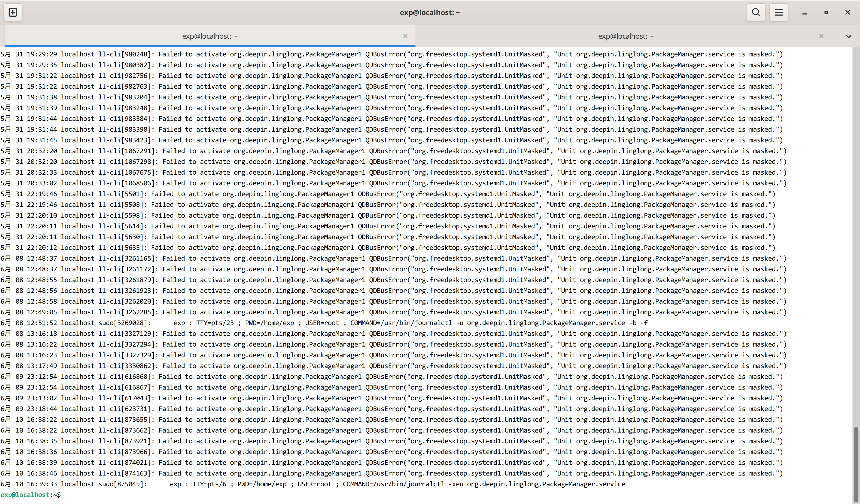Click log line with ll-cli[1068506]
The image size is (860, 504).
pyautogui.click(x=393, y=183)
